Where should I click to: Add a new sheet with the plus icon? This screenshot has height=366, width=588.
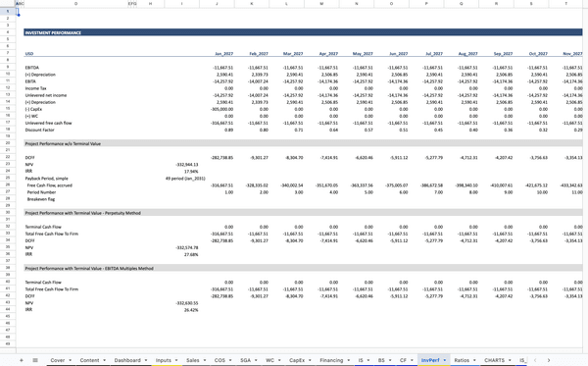pyautogui.click(x=22, y=360)
